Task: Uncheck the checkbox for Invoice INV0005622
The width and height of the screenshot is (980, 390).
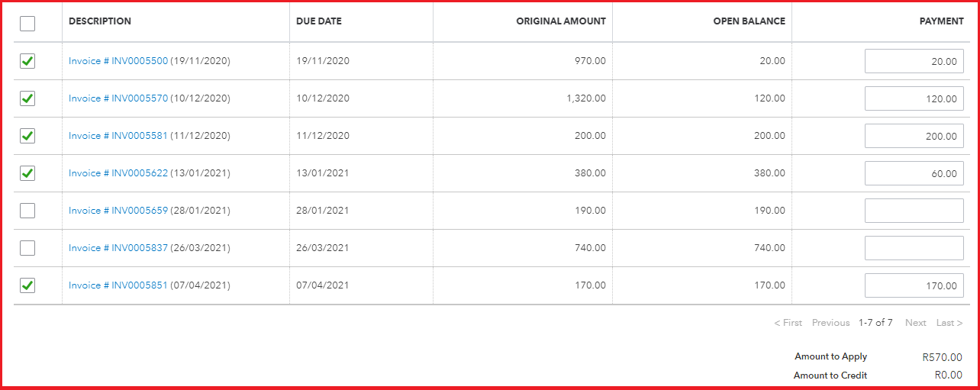Action: pyautogui.click(x=27, y=173)
